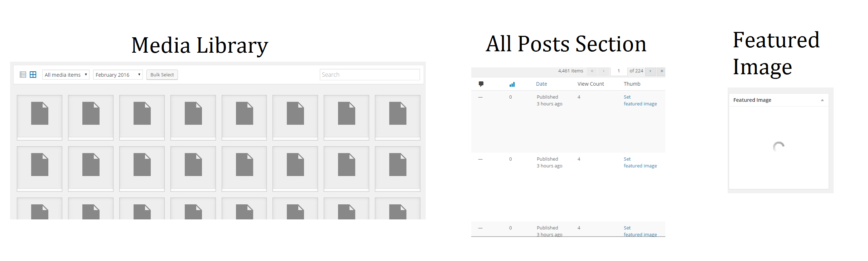Click the 'of 224' page total text
The height and width of the screenshot is (261, 868).
(x=636, y=71)
